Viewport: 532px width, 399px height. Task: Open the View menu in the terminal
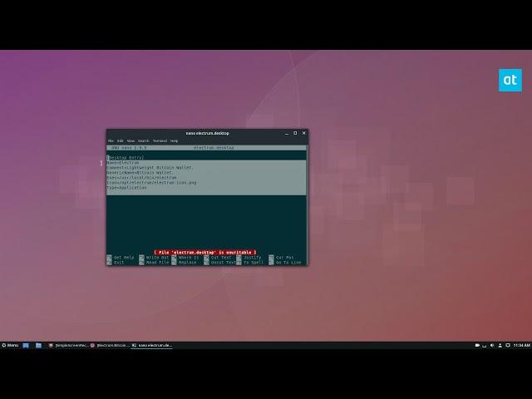[131, 140]
